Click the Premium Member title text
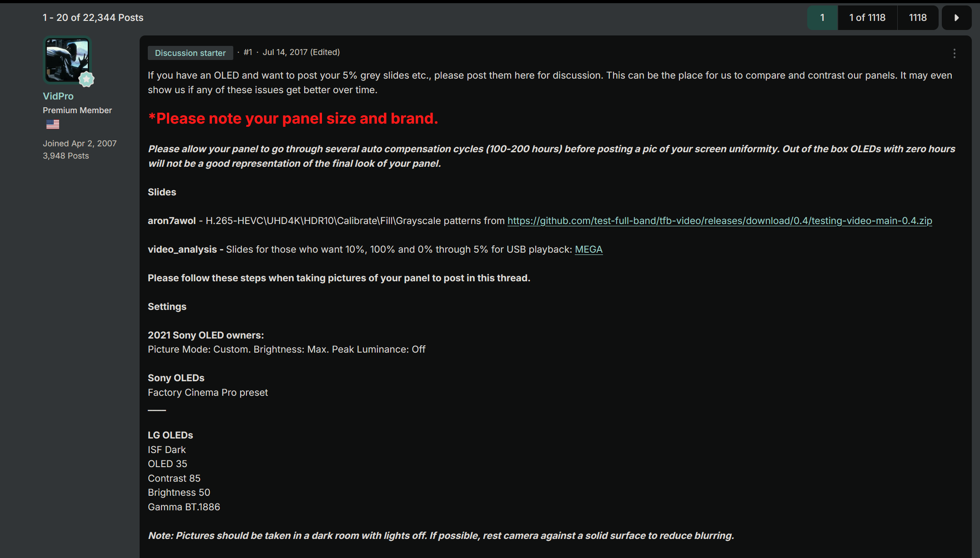Viewport: 980px width, 558px height. [x=77, y=110]
